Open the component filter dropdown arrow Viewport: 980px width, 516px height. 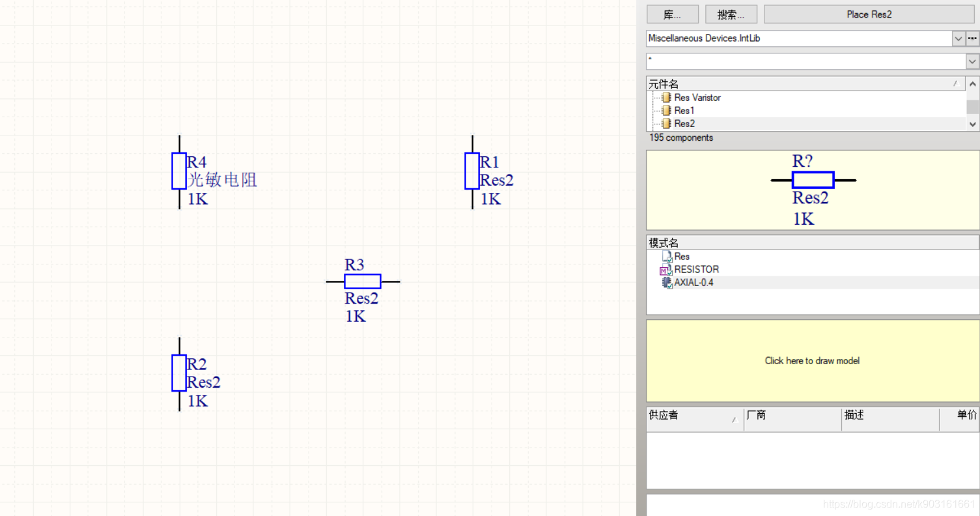click(x=972, y=61)
